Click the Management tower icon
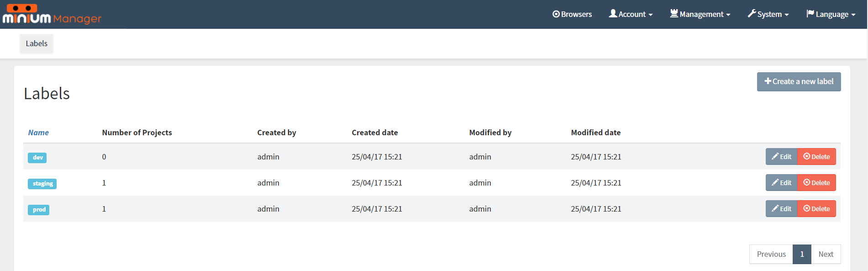This screenshot has width=868, height=271. [x=674, y=14]
